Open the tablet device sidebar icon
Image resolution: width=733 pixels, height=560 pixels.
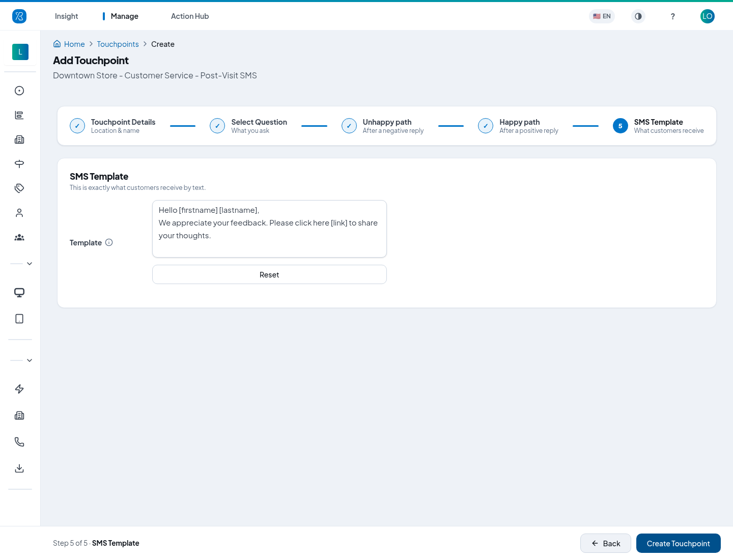(x=19, y=319)
